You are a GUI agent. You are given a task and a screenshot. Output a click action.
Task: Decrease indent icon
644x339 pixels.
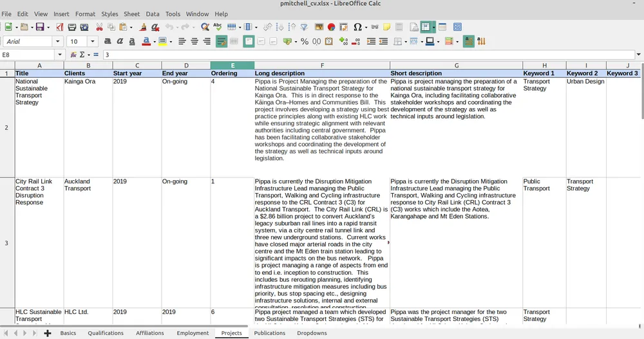383,41
